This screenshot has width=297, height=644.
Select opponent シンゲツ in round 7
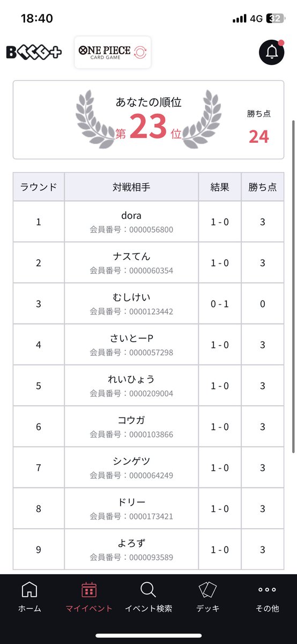pyautogui.click(x=131, y=467)
